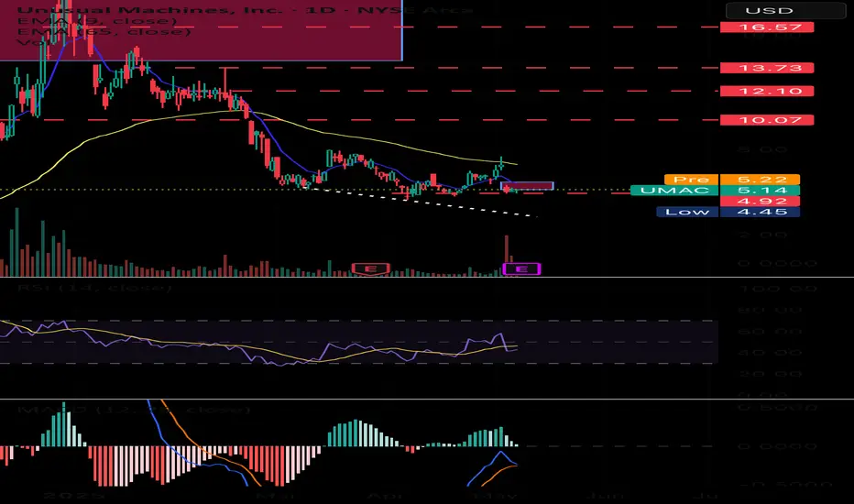Select the 4.92 price level label
The width and height of the screenshot is (854, 504).
[x=760, y=201]
